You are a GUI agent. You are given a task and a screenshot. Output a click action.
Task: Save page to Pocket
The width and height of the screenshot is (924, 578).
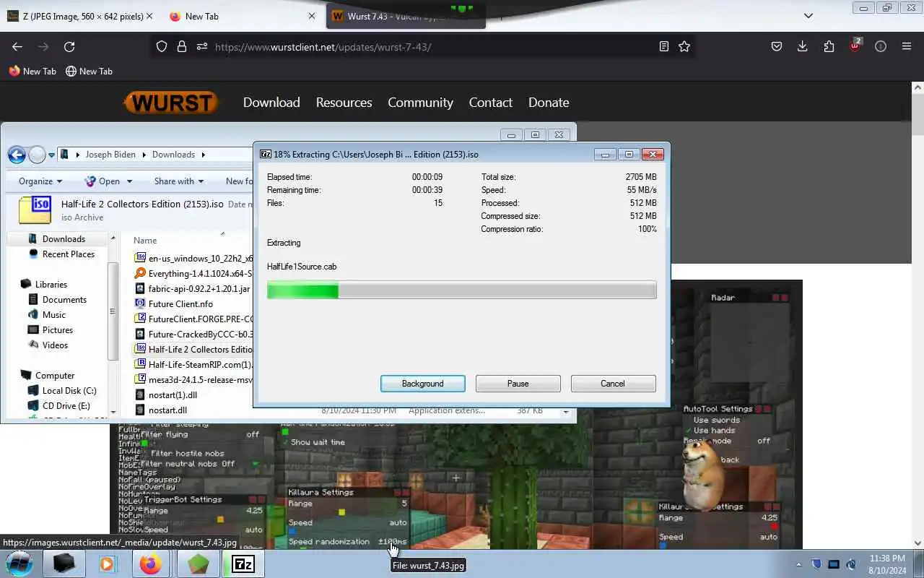click(777, 46)
